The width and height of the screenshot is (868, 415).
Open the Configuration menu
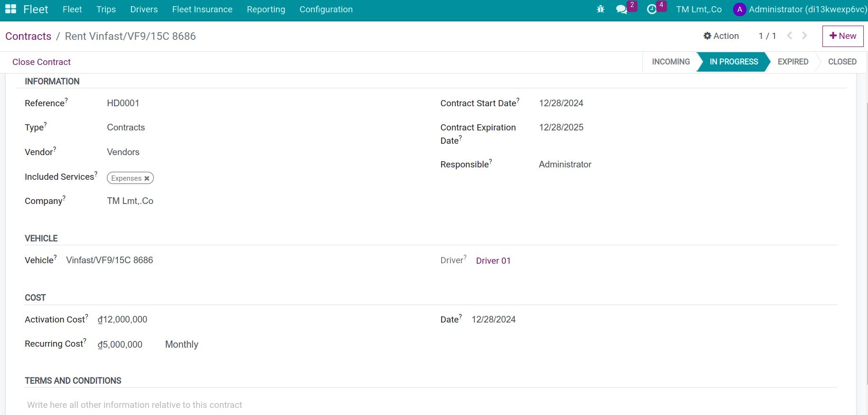pyautogui.click(x=326, y=9)
